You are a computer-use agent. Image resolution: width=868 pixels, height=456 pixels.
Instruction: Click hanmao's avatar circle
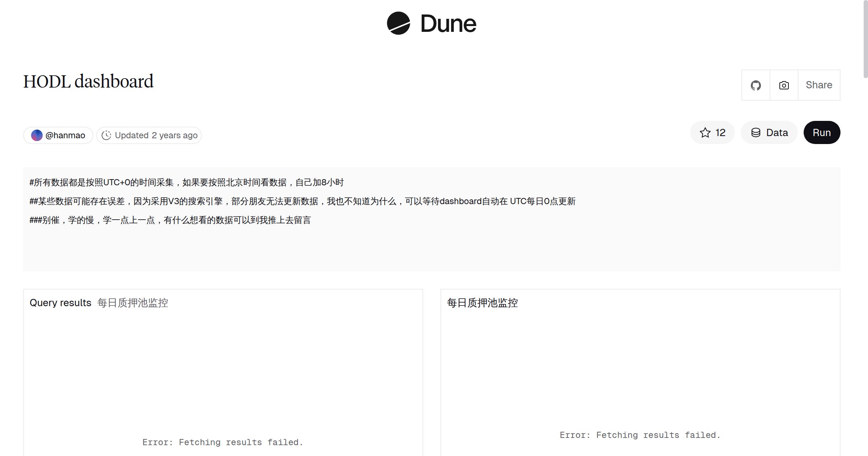tap(37, 135)
